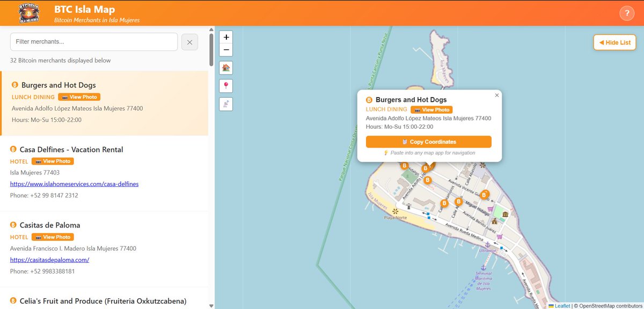Click anchor icon at Terminal Maritima
644x309 pixels.
[x=482, y=267]
